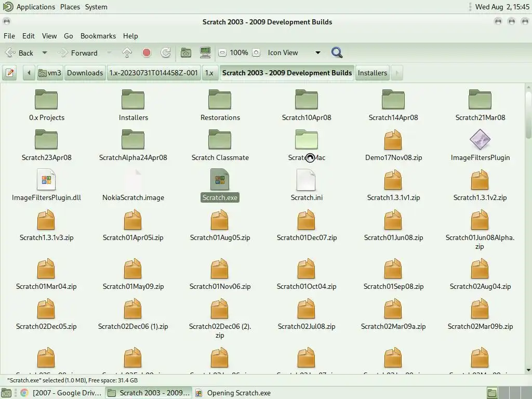This screenshot has width=532, height=399.
Task: Select the ImageFiltersPlugin file icon
Action: (x=480, y=140)
